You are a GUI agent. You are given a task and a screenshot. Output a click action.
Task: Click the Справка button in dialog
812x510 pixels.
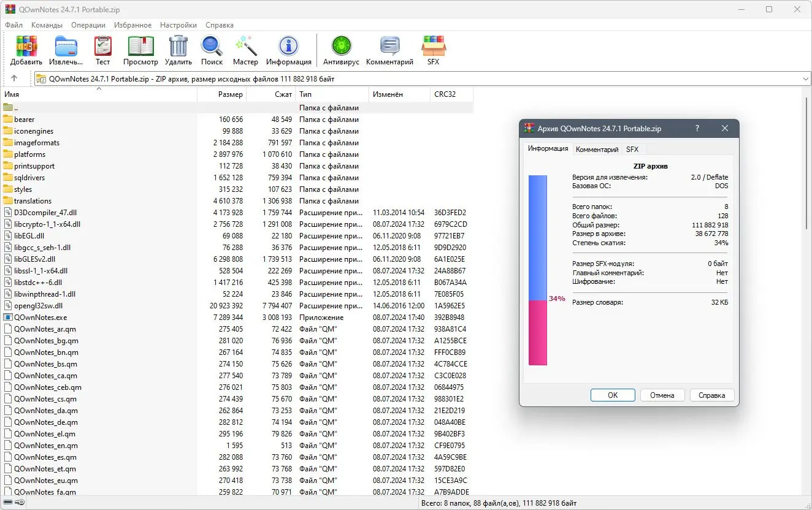[712, 395]
